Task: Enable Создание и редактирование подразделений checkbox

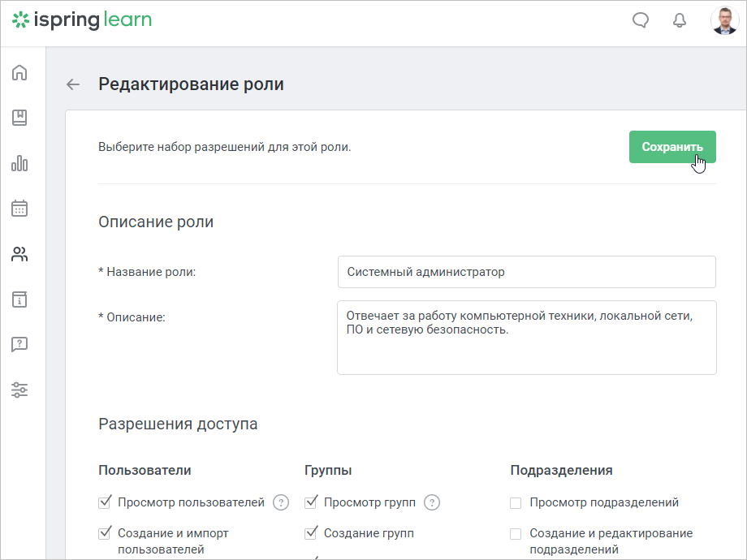Action: pos(516,534)
